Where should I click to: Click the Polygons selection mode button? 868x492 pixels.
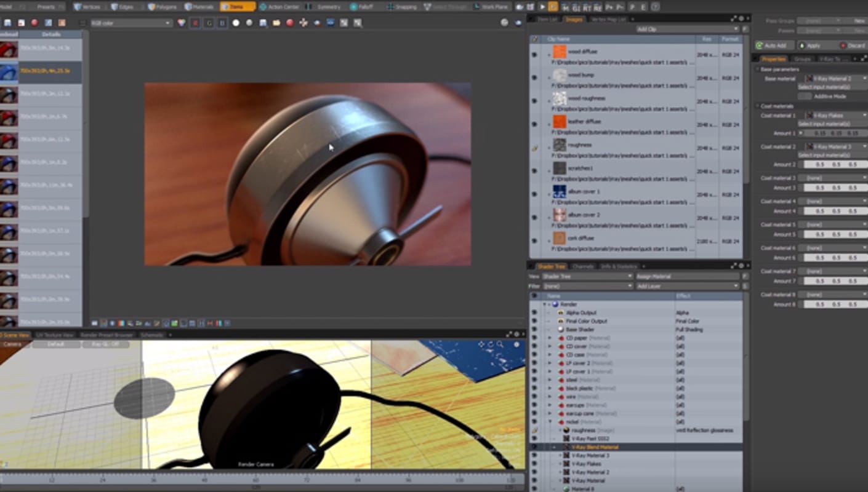point(163,7)
